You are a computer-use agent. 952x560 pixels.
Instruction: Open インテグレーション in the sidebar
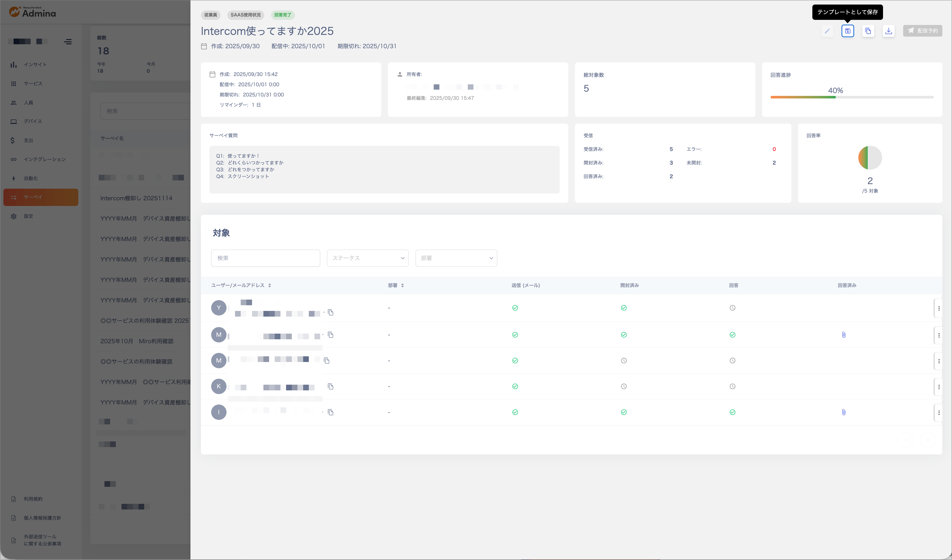[41, 159]
